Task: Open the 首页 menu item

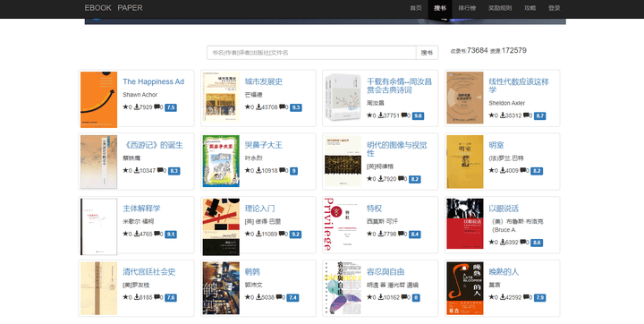Action: click(x=416, y=8)
